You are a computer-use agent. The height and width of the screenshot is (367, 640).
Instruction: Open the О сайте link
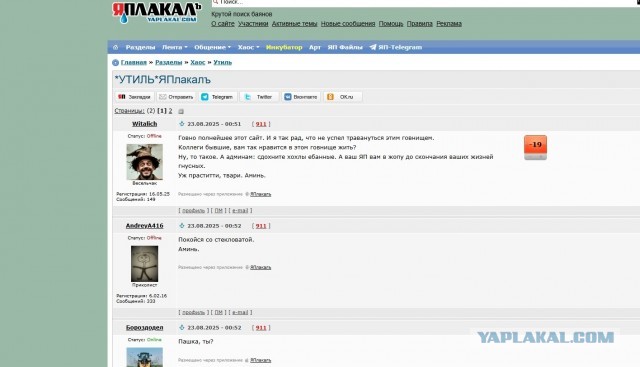(223, 24)
